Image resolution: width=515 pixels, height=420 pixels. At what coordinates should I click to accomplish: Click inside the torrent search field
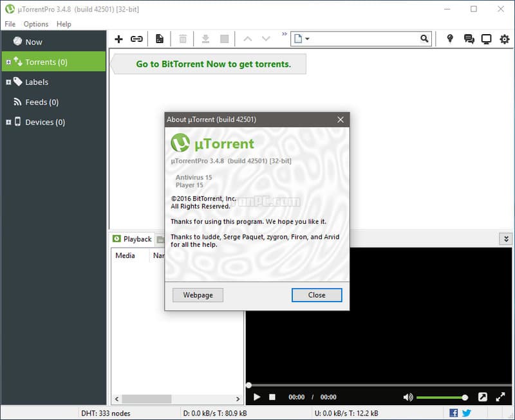[x=360, y=39]
